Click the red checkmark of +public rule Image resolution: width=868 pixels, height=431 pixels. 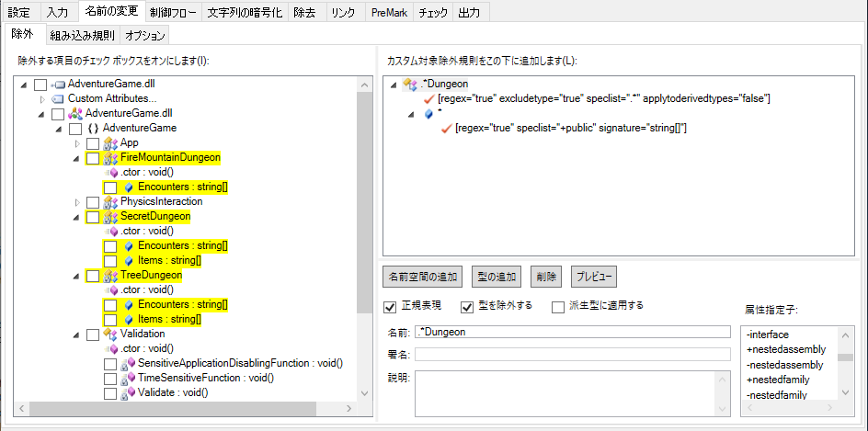tap(447, 129)
